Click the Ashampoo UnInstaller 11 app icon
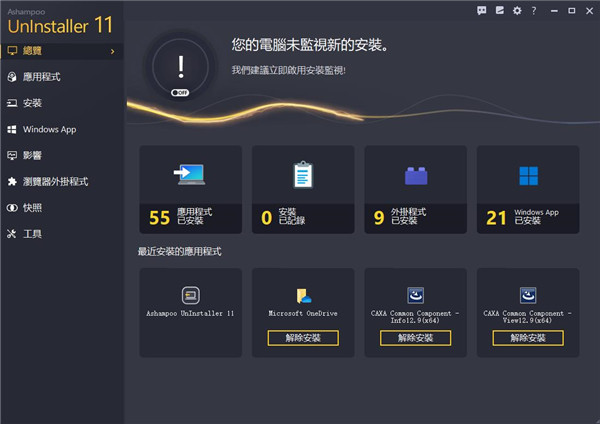This screenshot has height=424, width=600. point(191,295)
